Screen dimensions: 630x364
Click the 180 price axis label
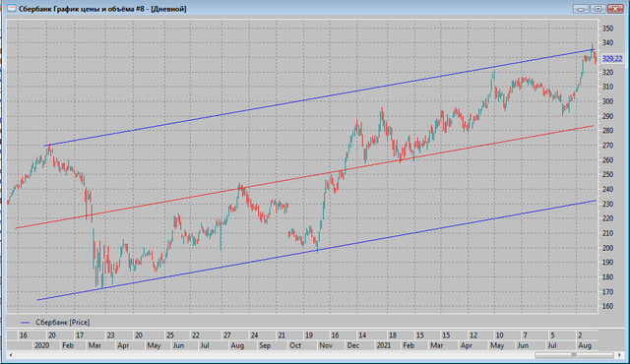(608, 277)
